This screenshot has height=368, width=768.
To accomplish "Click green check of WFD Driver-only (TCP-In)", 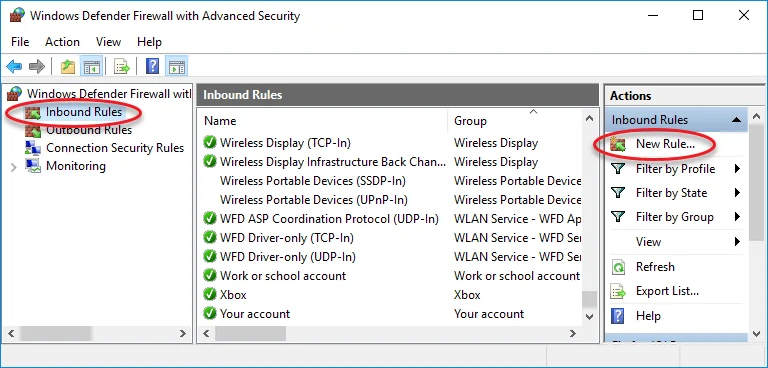I will coord(210,238).
